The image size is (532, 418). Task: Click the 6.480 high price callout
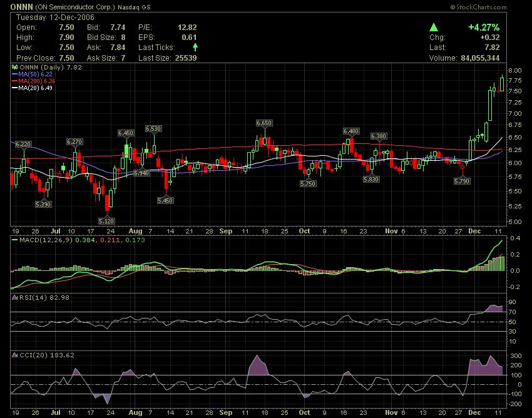[x=351, y=131]
